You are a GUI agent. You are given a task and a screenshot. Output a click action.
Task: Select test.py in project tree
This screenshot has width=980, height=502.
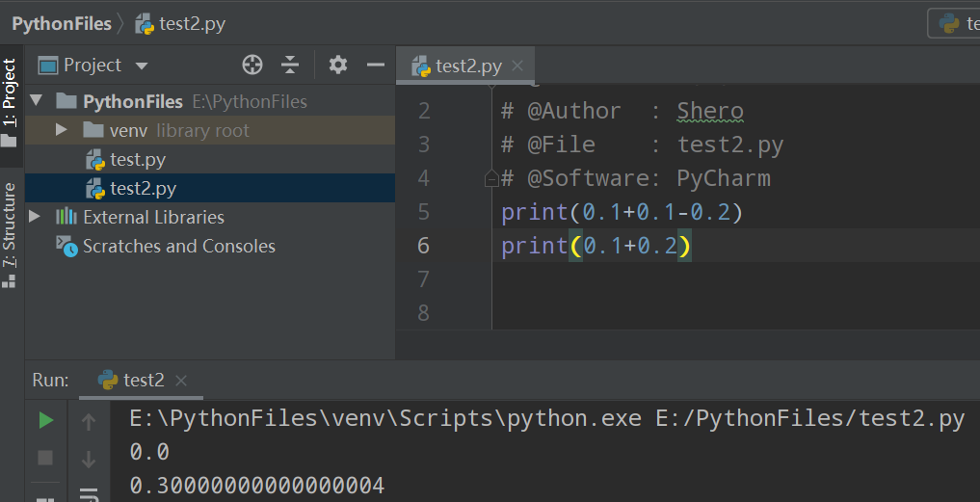click(x=138, y=159)
